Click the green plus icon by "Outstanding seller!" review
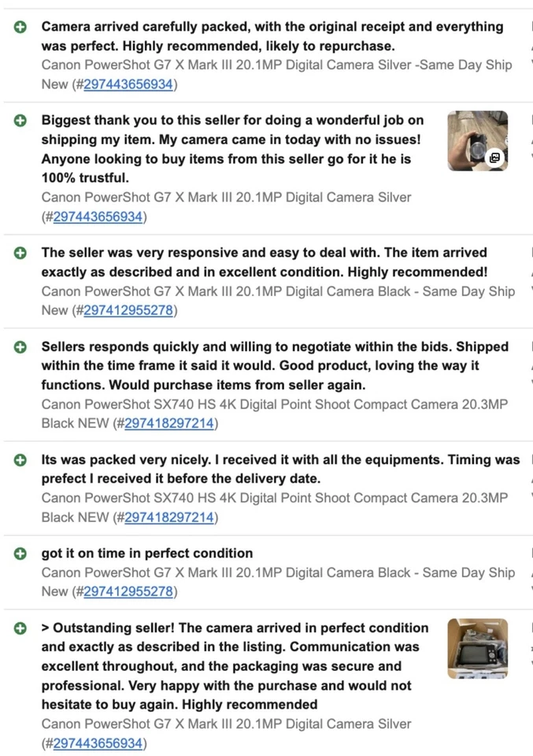533x756 pixels. point(21,628)
